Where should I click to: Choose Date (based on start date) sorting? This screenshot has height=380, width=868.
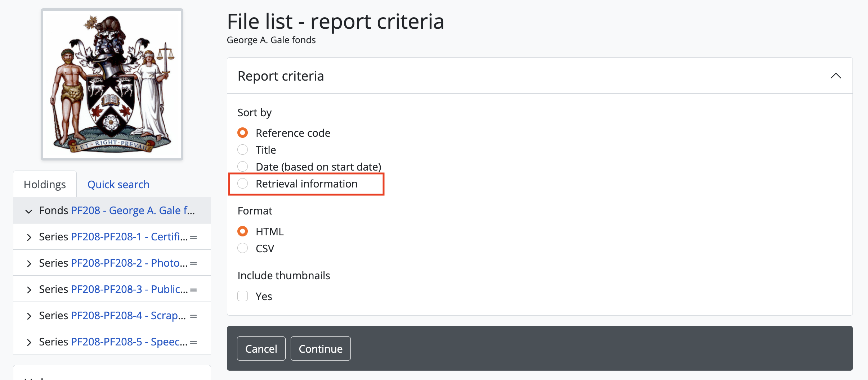243,167
